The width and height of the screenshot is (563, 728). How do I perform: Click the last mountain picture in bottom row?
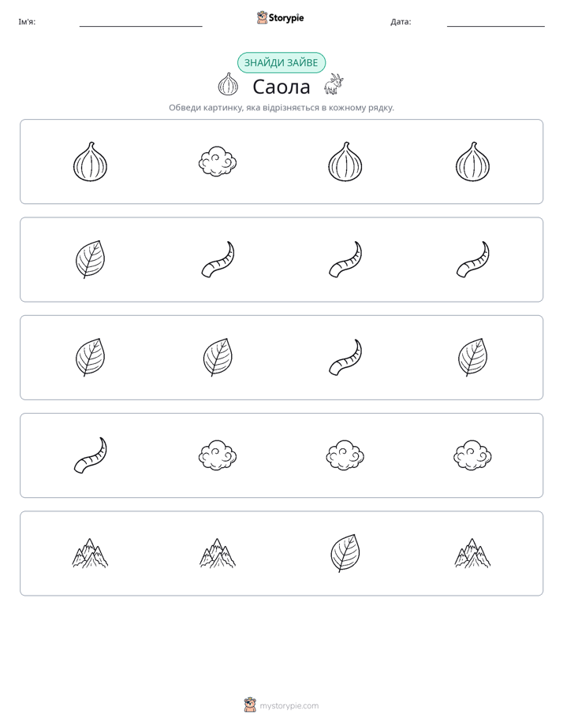pos(472,553)
